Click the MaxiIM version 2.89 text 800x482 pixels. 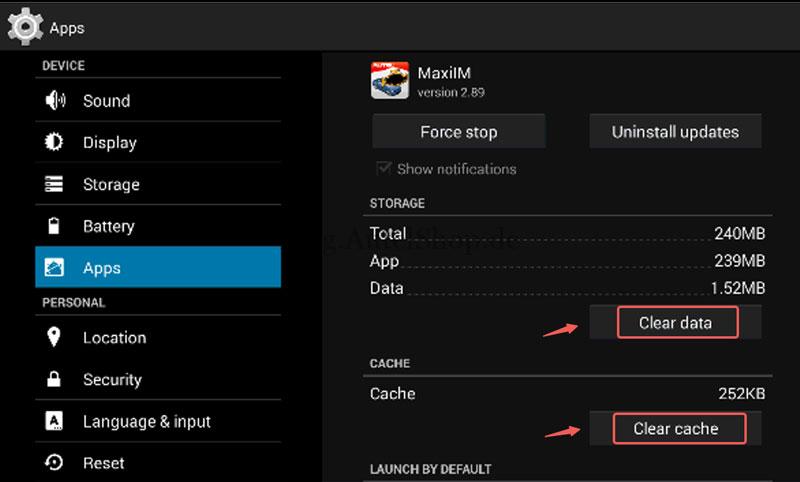point(451,92)
